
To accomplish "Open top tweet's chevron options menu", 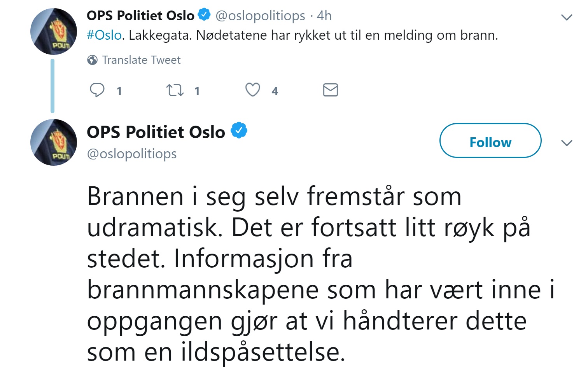I will [567, 17].
